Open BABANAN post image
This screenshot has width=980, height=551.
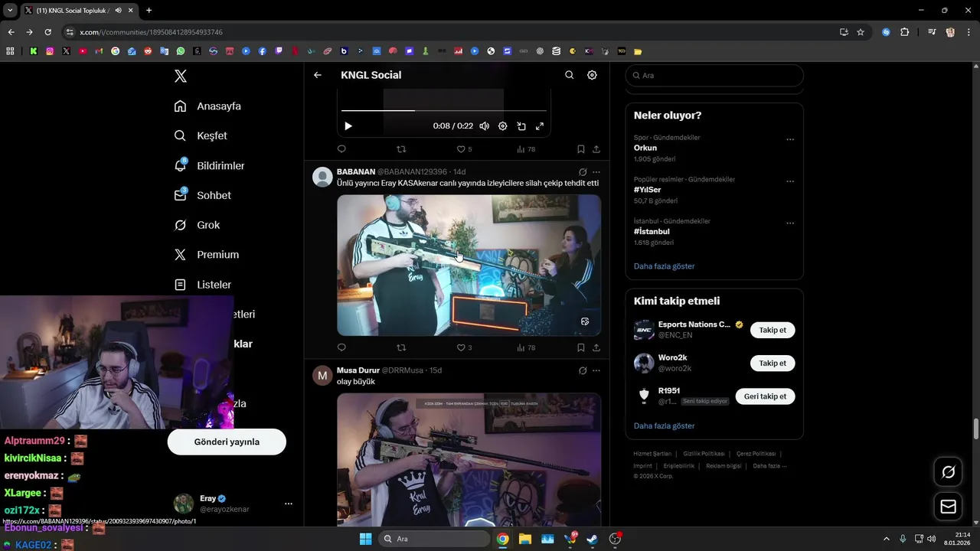[469, 265]
